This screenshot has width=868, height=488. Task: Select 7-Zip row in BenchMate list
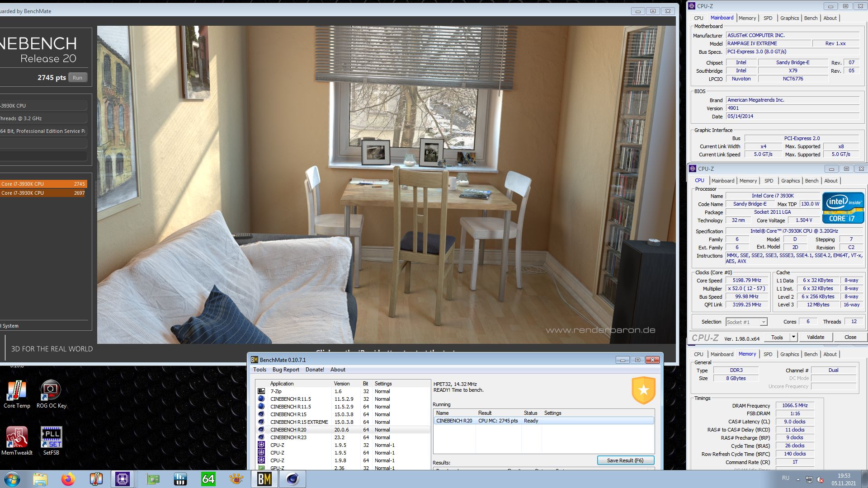[x=343, y=391]
